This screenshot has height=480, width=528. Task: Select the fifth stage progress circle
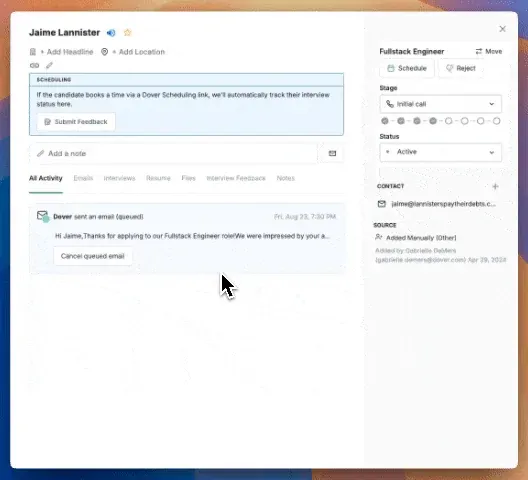click(449, 121)
